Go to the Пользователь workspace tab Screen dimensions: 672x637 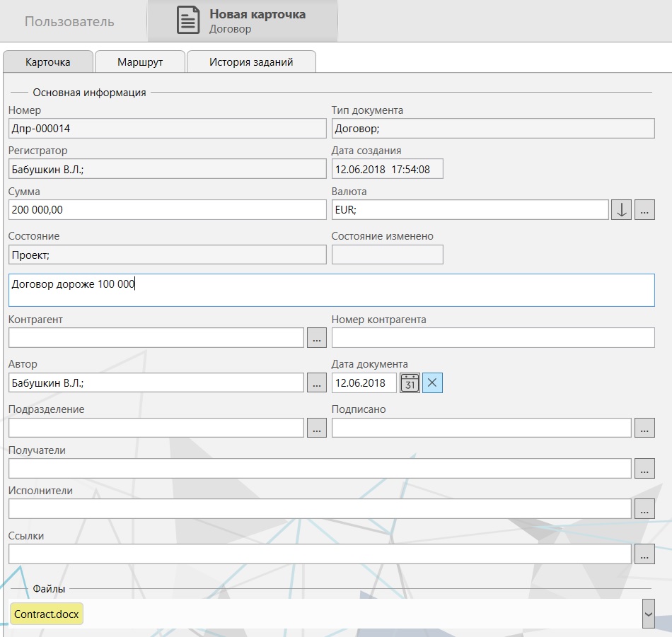tap(69, 21)
